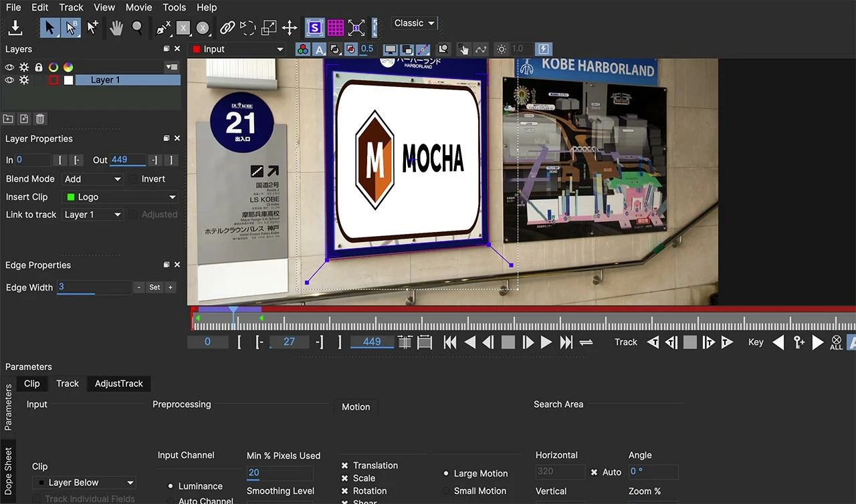Open the Link to track dropdown
Screen dimensions: 856x504
click(x=93, y=215)
